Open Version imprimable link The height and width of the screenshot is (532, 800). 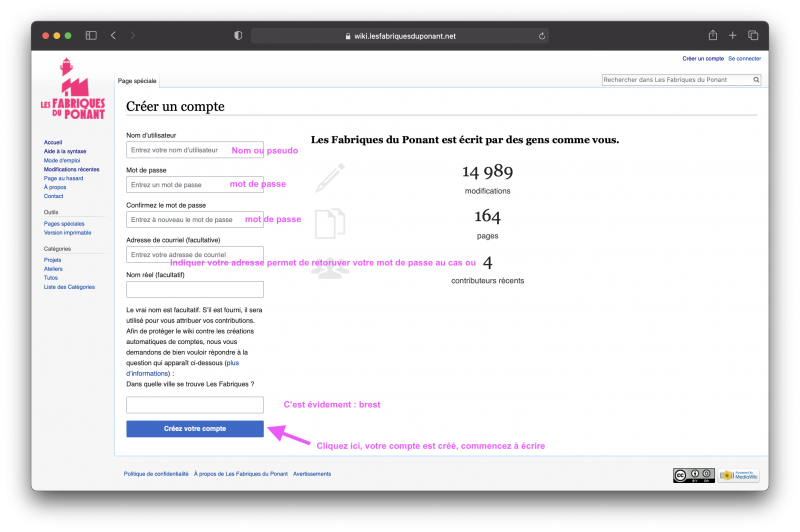[67, 233]
